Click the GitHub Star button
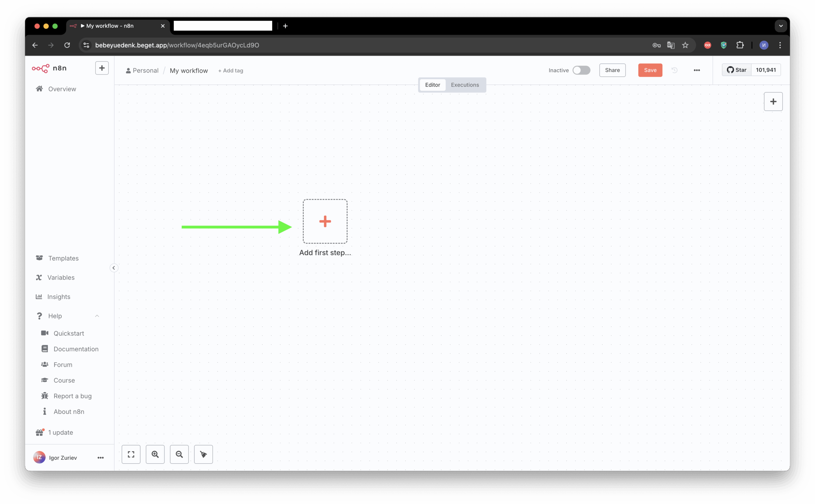 [x=737, y=70]
